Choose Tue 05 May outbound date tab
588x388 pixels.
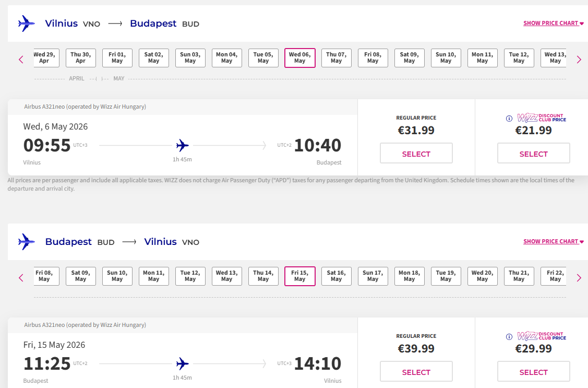(263, 58)
